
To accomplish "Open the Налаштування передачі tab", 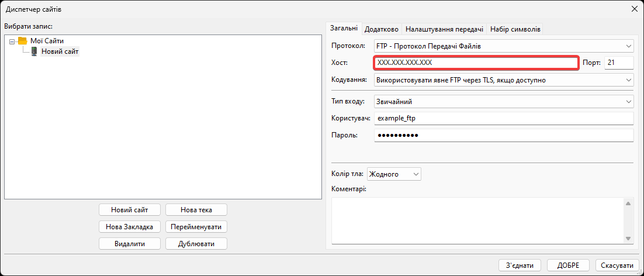I will click(444, 29).
